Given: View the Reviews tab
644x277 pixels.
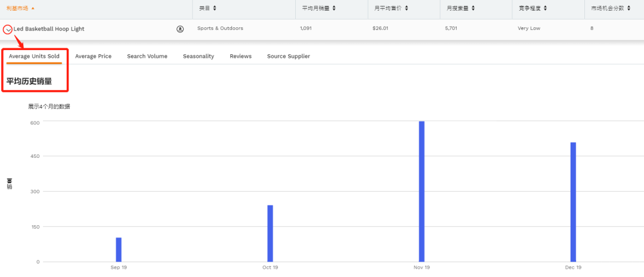Looking at the screenshot, I should (x=241, y=56).
